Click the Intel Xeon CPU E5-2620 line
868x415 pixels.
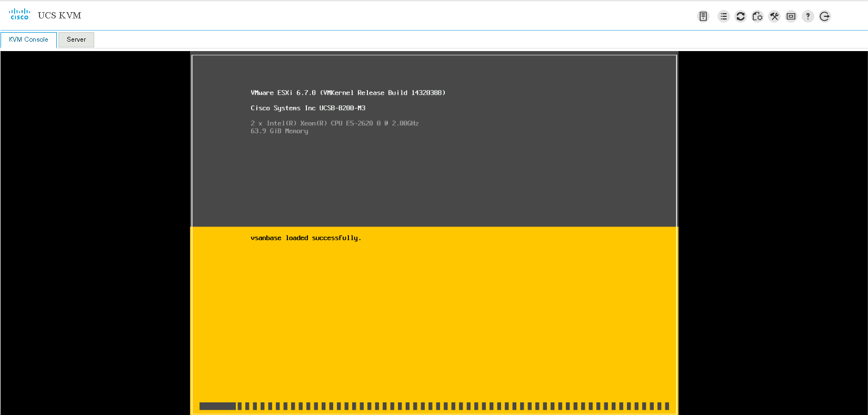click(x=335, y=123)
